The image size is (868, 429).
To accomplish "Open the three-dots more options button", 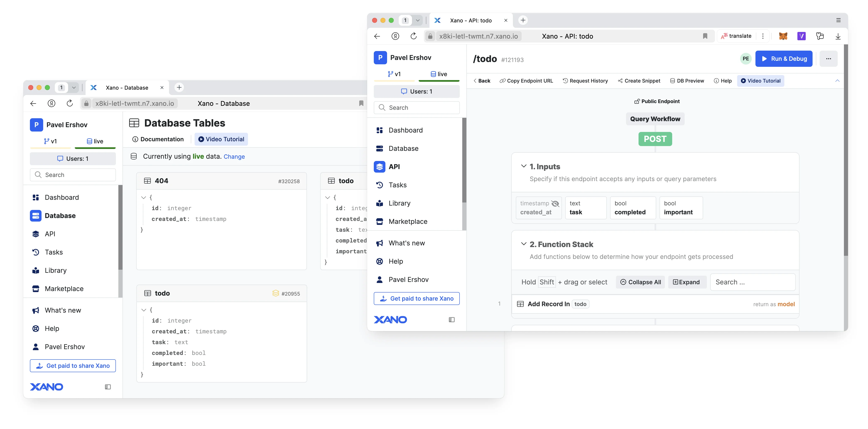I will [828, 58].
